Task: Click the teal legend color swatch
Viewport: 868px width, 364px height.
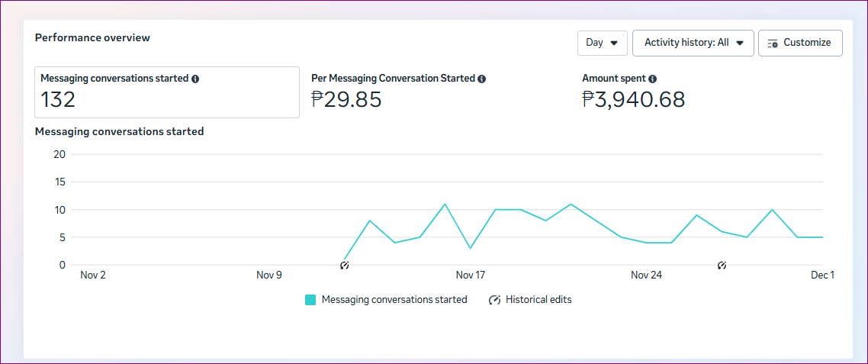Action: (310, 300)
